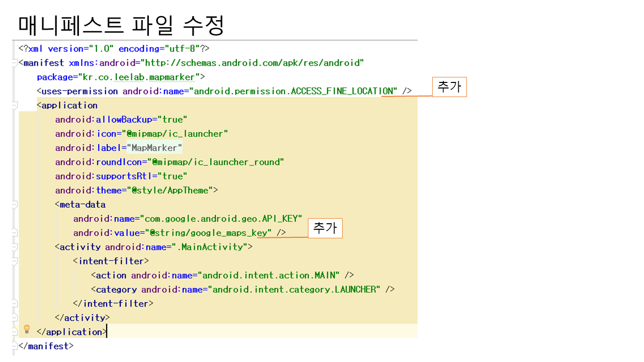This screenshot has height=362, width=644.
Task: Click the 추가 label beside google_maps_key
Action: click(x=325, y=228)
